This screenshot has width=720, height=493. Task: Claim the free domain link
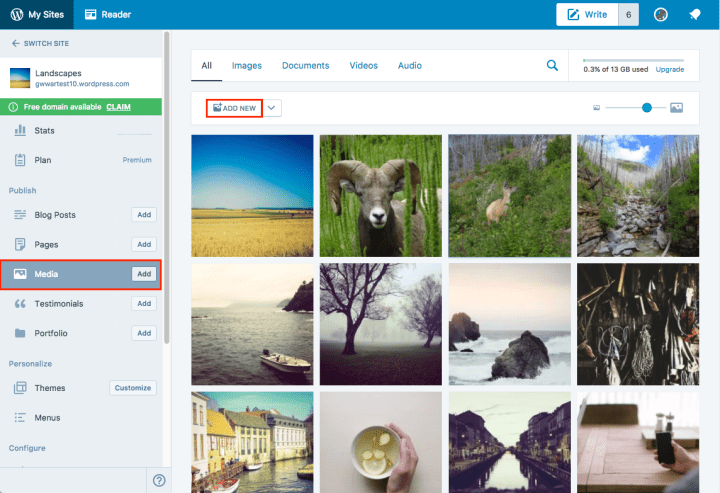(119, 106)
